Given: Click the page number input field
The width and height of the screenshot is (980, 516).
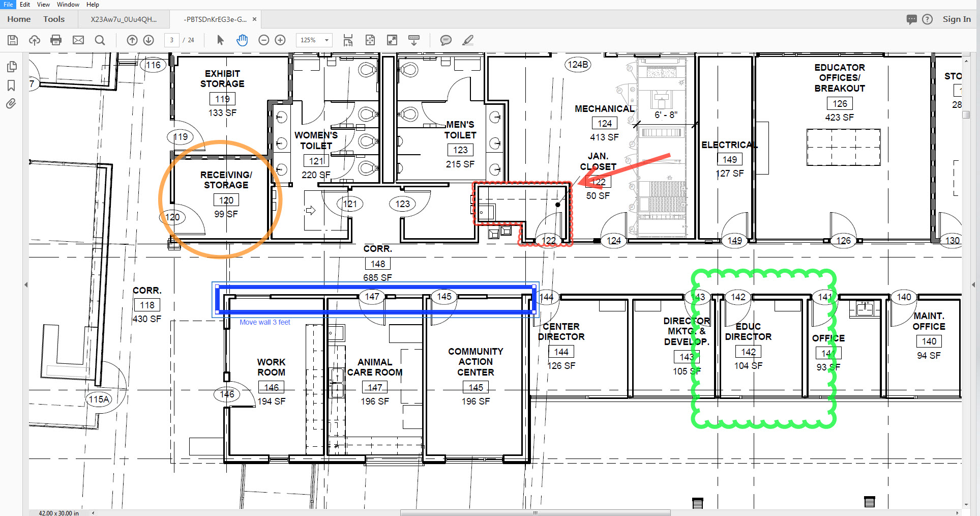Looking at the screenshot, I should tap(172, 40).
